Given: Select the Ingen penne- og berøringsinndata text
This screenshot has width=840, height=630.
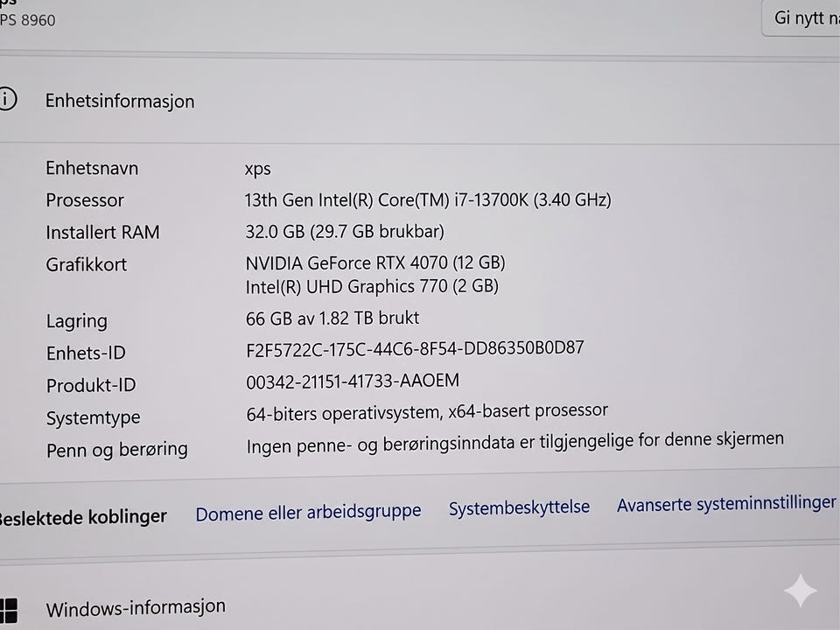Looking at the screenshot, I should coord(514,443).
